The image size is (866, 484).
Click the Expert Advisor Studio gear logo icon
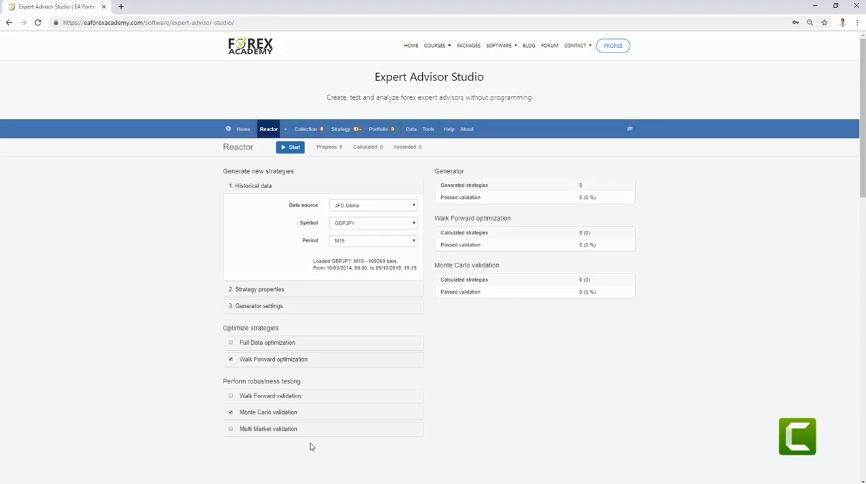tap(228, 129)
